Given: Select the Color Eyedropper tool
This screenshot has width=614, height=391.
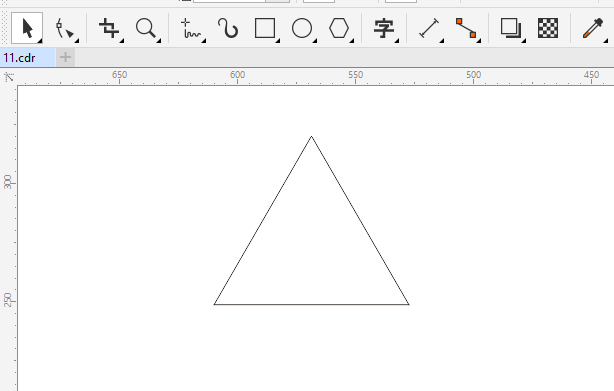Looking at the screenshot, I should click(592, 28).
